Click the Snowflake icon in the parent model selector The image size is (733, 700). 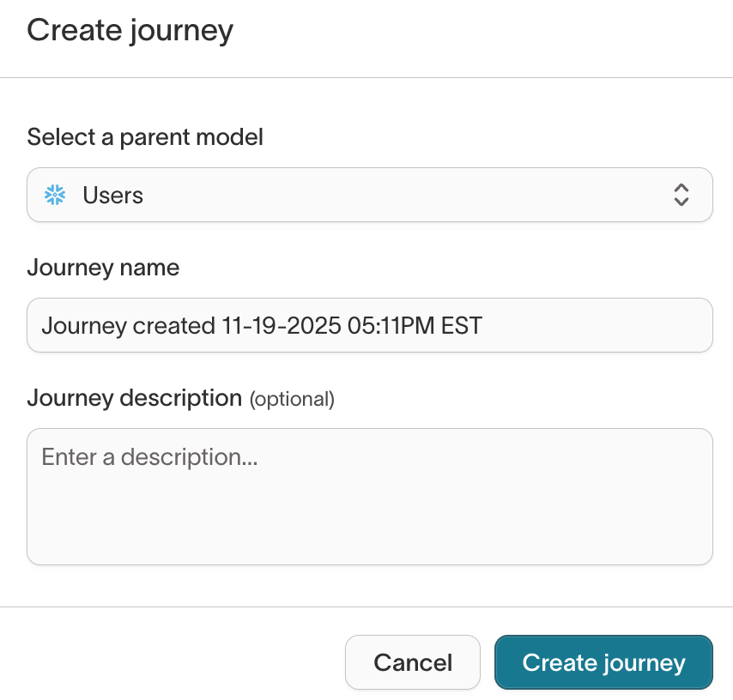click(54, 195)
